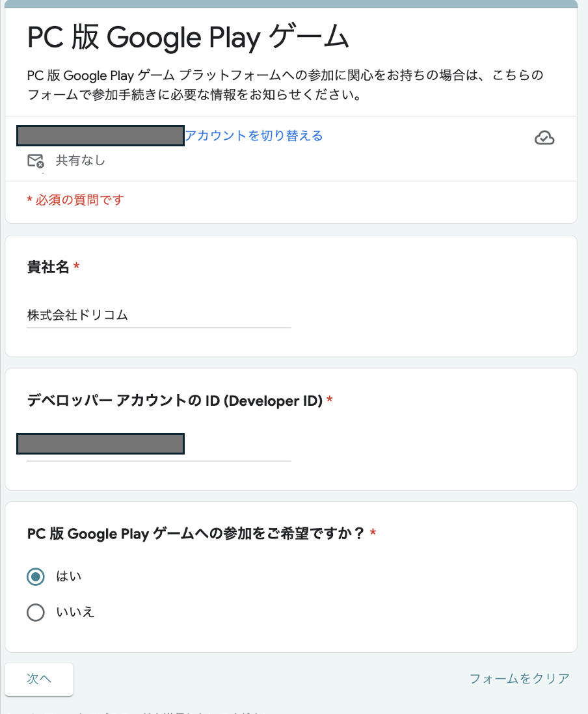Click the フォームをクリア link

(x=519, y=679)
